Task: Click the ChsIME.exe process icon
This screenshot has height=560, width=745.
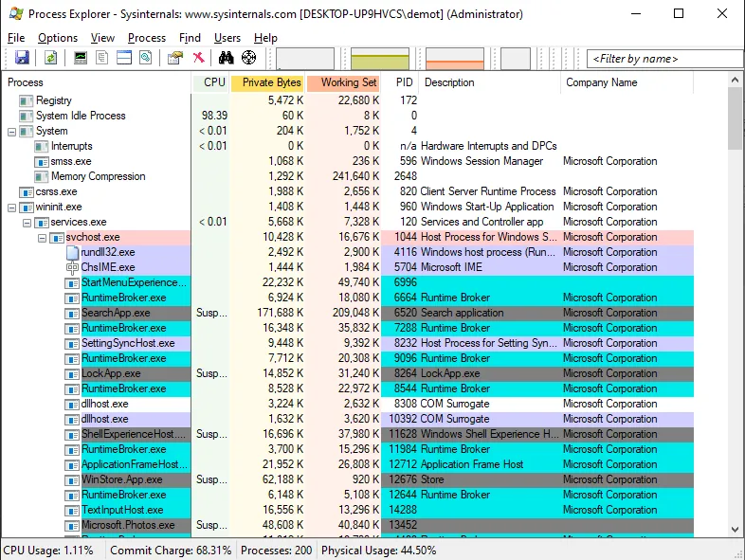Action: coord(72,267)
